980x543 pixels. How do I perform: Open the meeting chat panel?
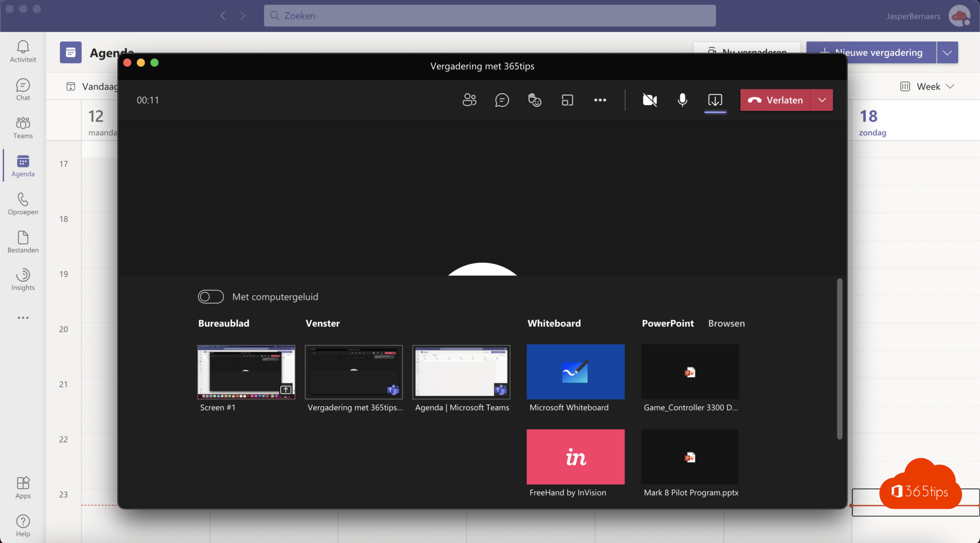click(502, 100)
